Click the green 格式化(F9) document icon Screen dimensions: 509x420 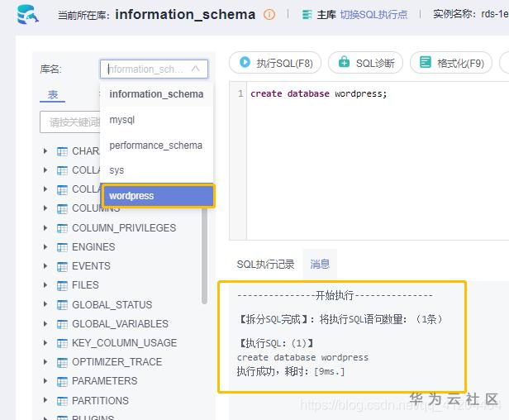click(426, 62)
